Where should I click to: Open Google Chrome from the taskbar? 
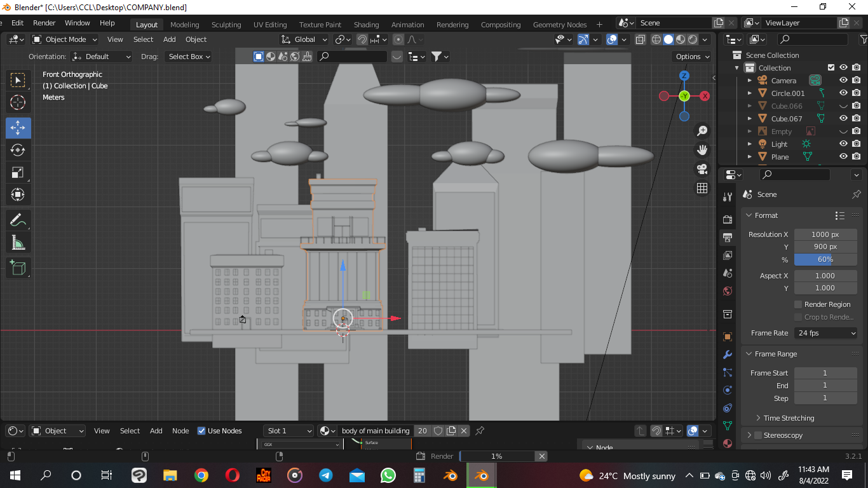pyautogui.click(x=201, y=475)
